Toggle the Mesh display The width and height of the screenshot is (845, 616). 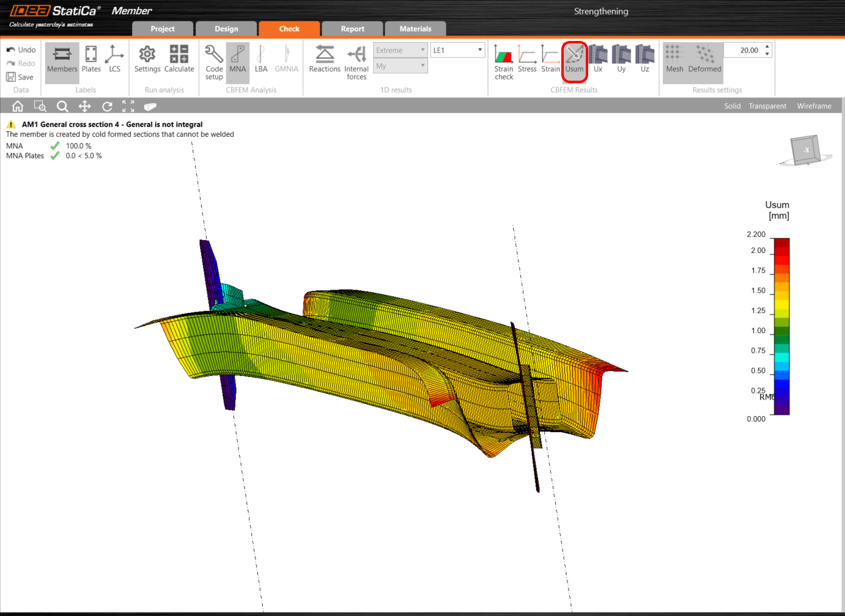point(674,59)
